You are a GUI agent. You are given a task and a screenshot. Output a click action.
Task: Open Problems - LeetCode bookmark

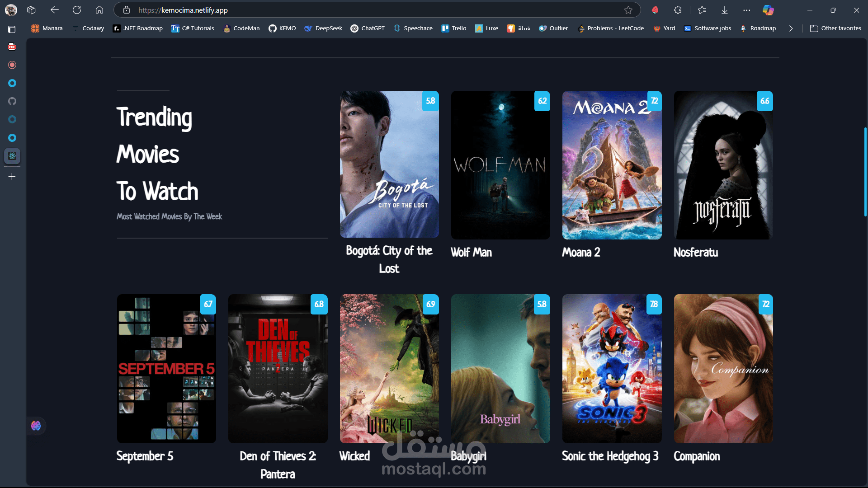click(x=611, y=28)
